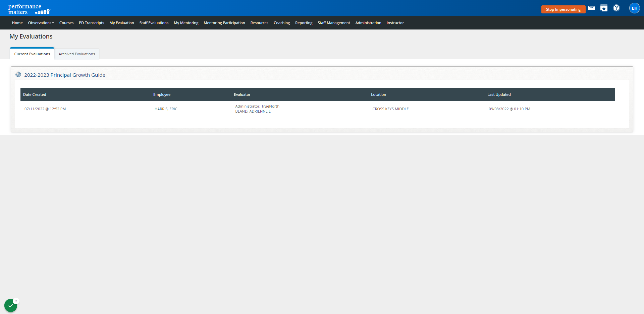Open the mail envelope icon

(x=592, y=8)
